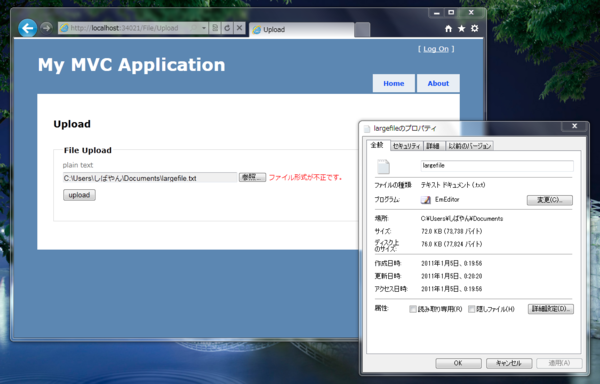The image size is (600, 384).
Task: Confirm the properties dialog with OK
Action: click(x=458, y=363)
